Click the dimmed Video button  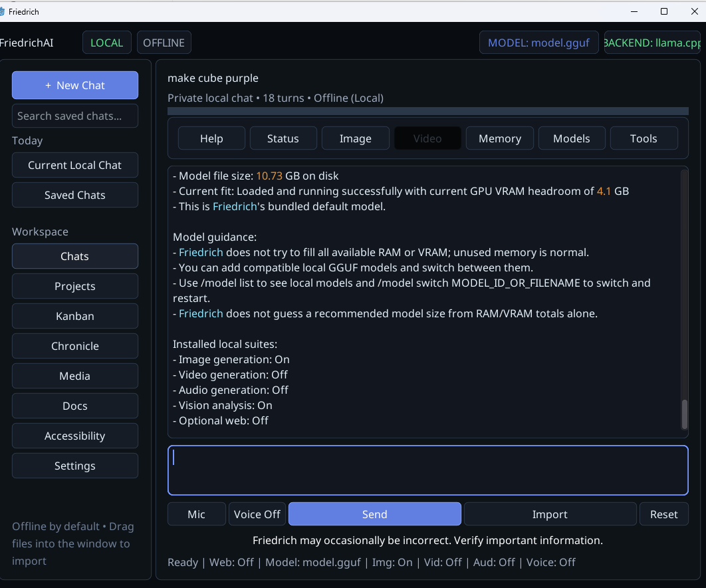(427, 138)
